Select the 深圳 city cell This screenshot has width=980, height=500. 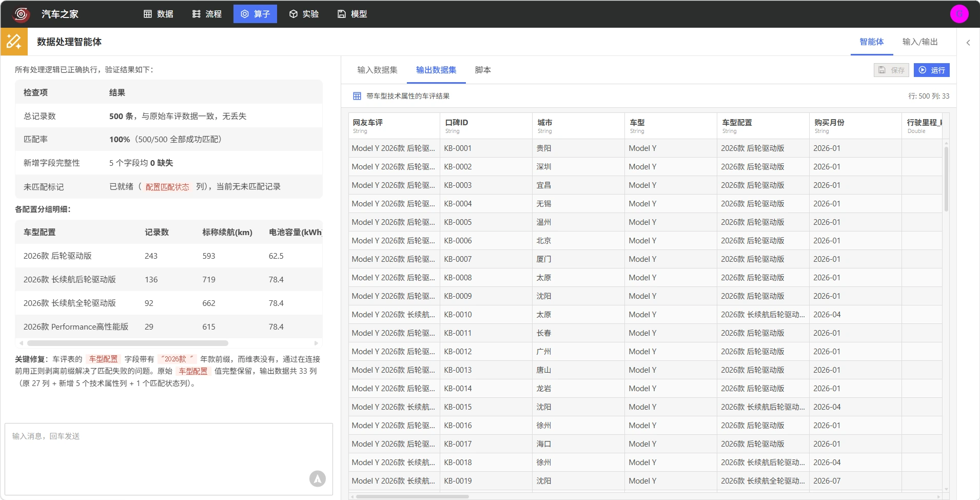coord(578,167)
